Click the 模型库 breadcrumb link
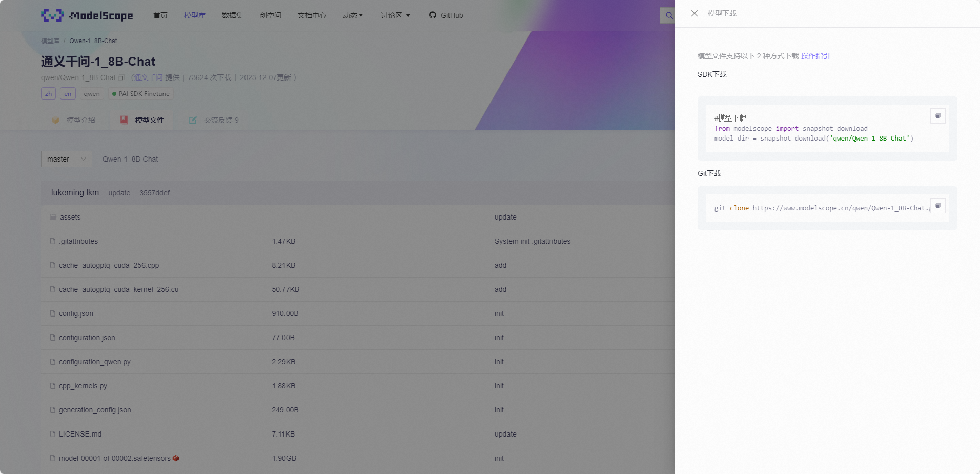Viewport: 980px width, 474px height. tap(50, 41)
